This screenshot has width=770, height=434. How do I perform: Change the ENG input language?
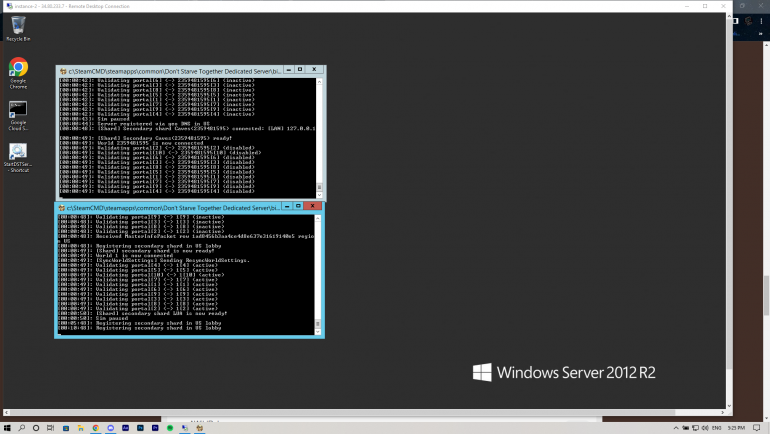tap(716, 428)
